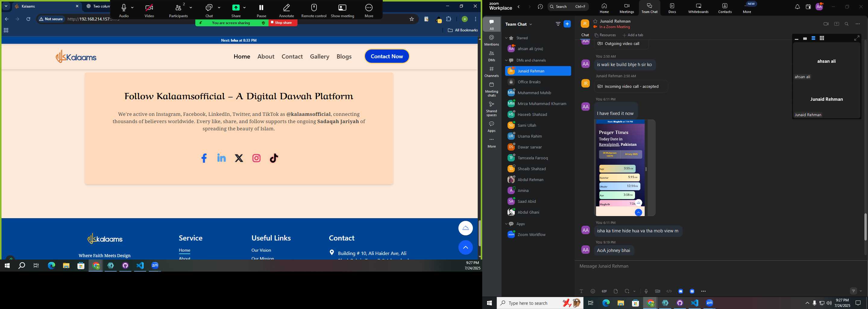Image resolution: width=868 pixels, height=309 pixels.
Task: Click the Contact link in site navigation
Action: click(x=292, y=56)
